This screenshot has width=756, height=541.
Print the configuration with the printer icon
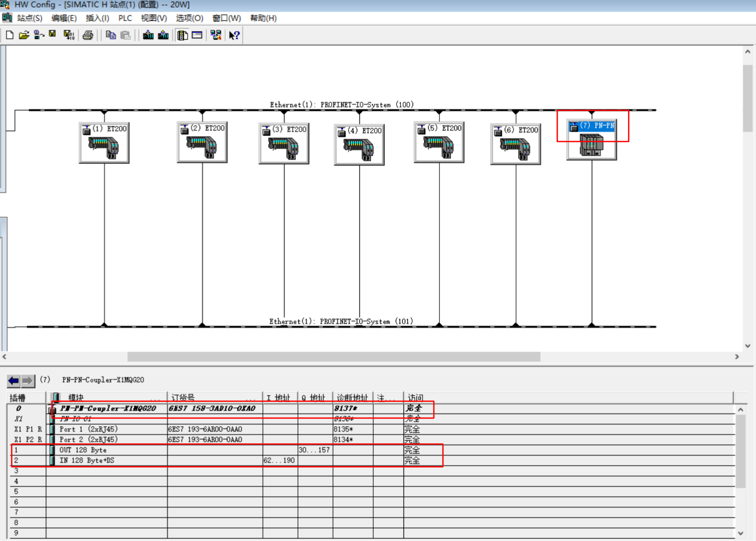pos(88,35)
